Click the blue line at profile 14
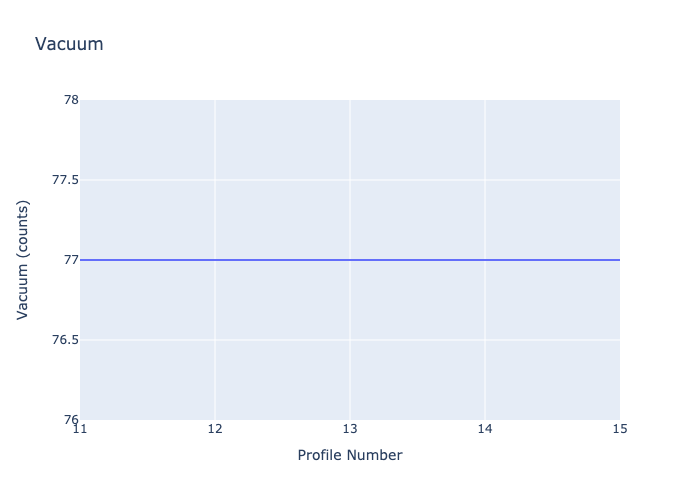This screenshot has height=500, width=700. click(485, 260)
